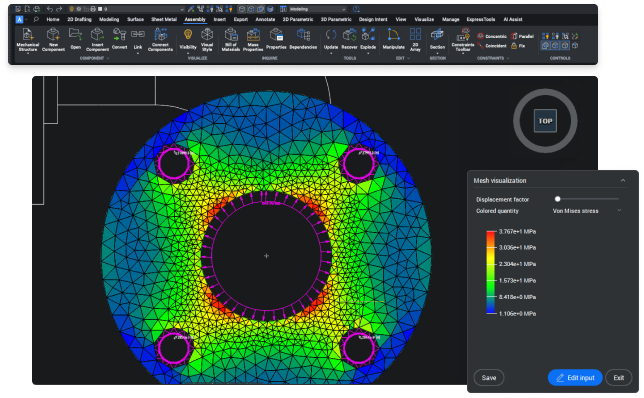644x398 pixels.
Task: Open the Colored quantity Von Mises stress dropdown
Action: (x=587, y=211)
